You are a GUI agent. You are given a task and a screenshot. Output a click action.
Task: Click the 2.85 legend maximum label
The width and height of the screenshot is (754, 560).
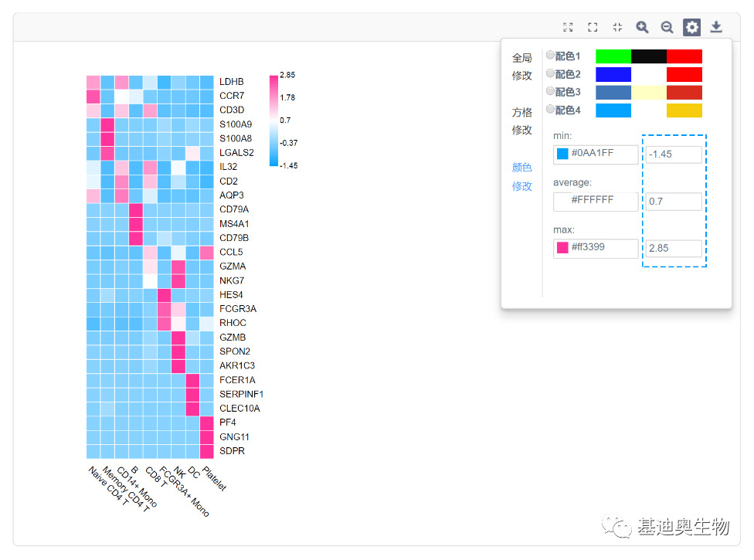tap(287, 75)
